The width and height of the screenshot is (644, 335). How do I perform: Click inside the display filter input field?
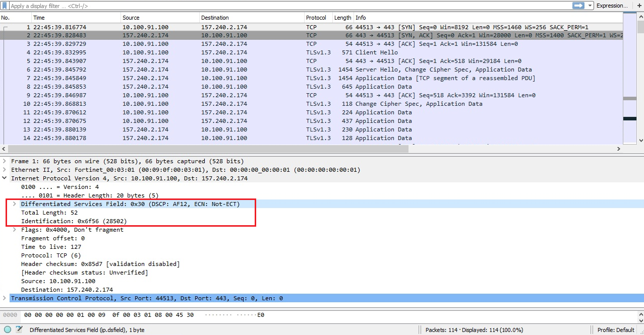pos(252,6)
